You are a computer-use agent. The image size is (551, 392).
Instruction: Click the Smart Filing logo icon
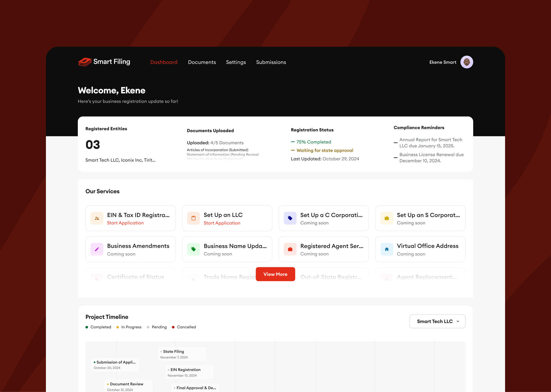tap(85, 62)
